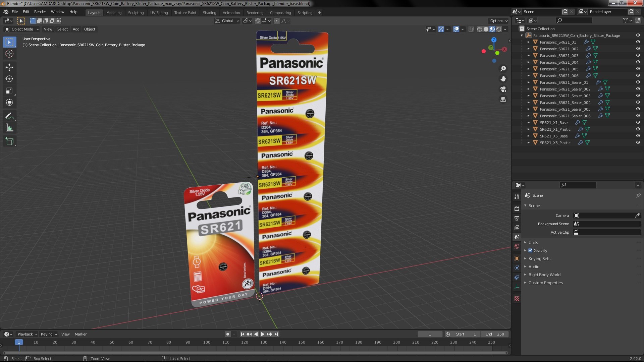This screenshot has height=362, width=644.
Task: Click the transform pivot point icon
Action: pos(247,21)
